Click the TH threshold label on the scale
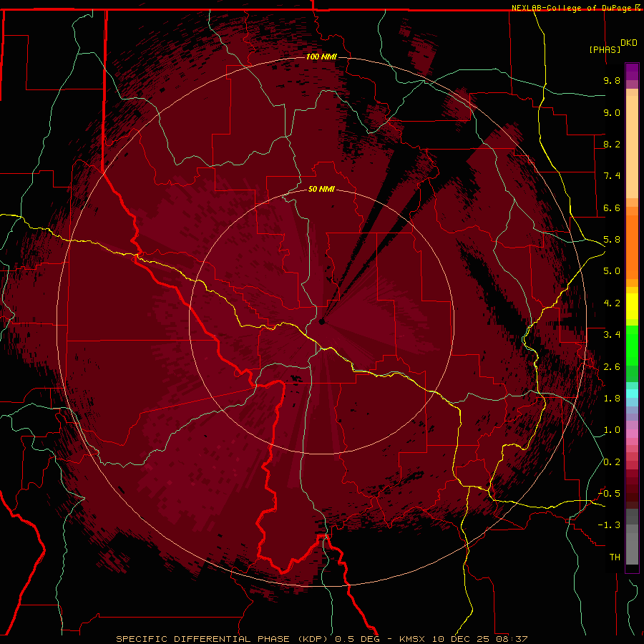Image resolution: width=644 pixels, height=644 pixels. coord(615,557)
